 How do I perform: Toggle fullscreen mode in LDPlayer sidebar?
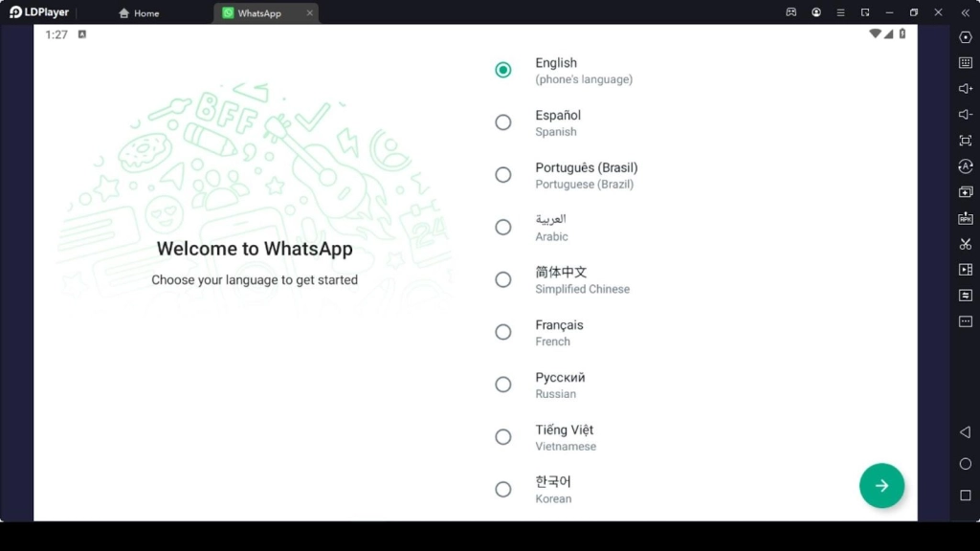click(x=965, y=141)
